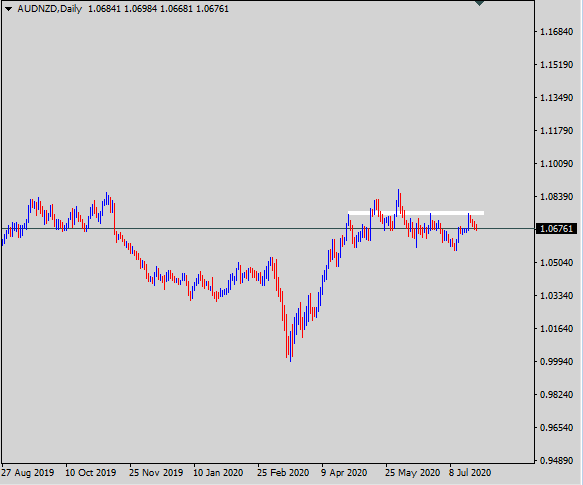Click the AUDNZD,Daily chart title text

pyautogui.click(x=49, y=9)
